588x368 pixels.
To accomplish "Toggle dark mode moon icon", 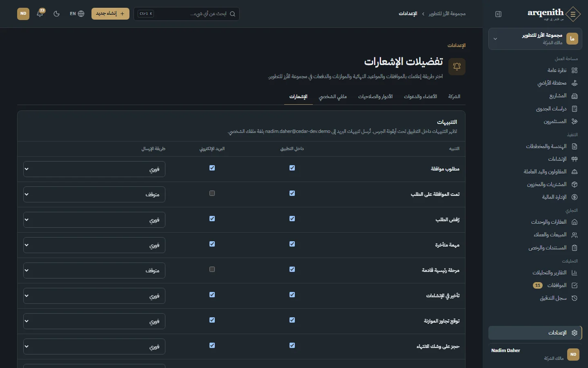I will [x=57, y=13].
